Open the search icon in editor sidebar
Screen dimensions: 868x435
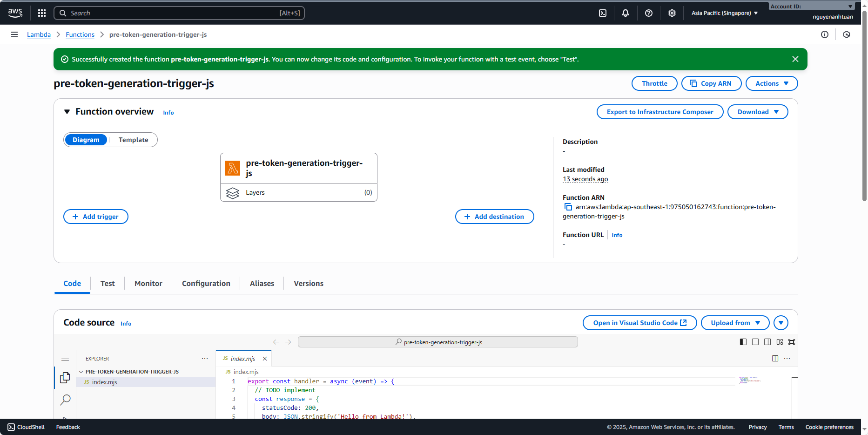coord(66,400)
